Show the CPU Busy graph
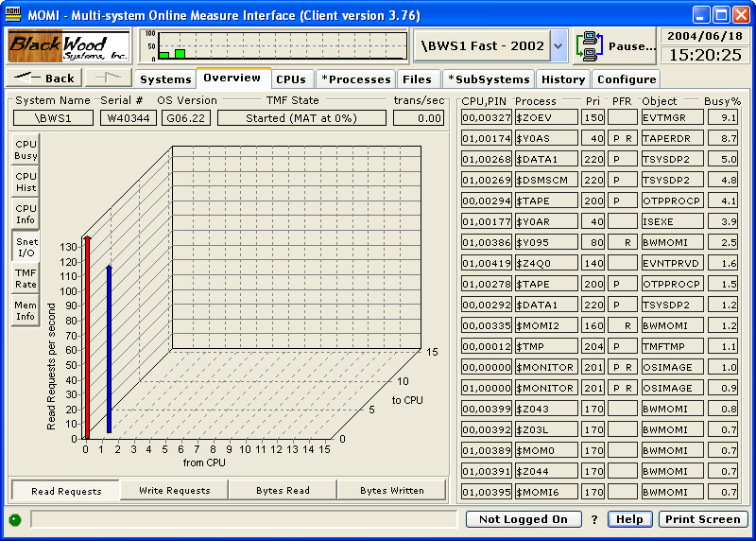The width and height of the screenshot is (756, 541). click(x=26, y=149)
